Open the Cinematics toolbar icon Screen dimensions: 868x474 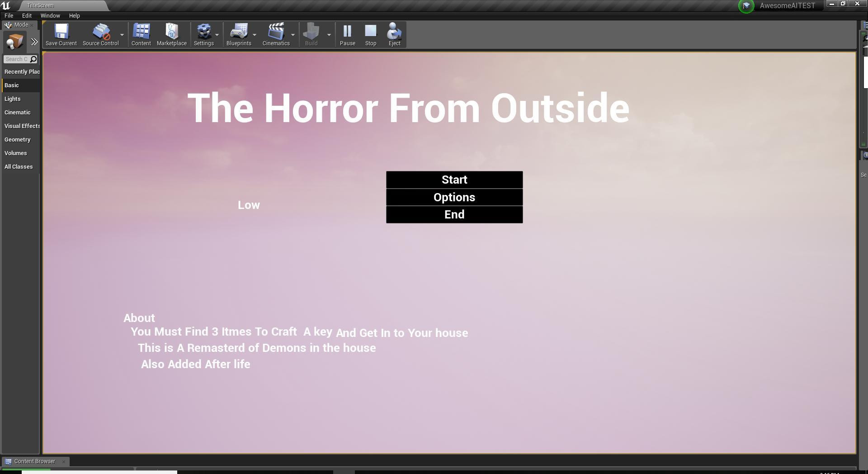pyautogui.click(x=276, y=35)
